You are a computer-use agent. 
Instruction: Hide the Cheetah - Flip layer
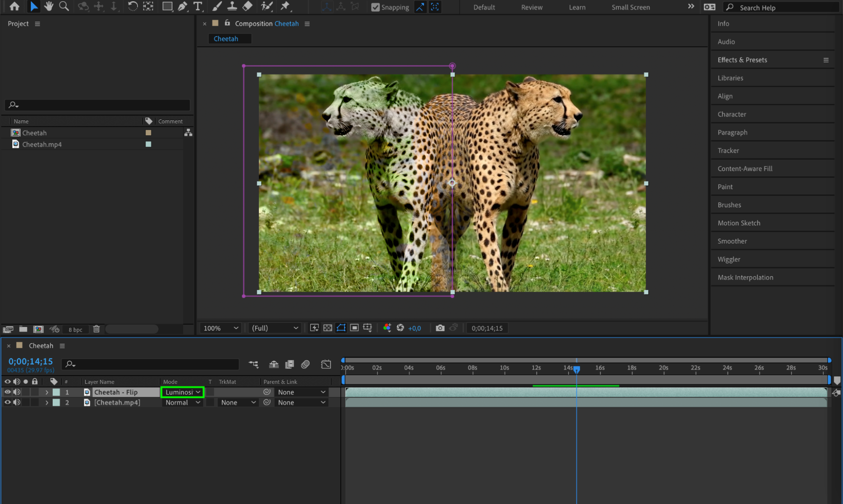point(7,392)
